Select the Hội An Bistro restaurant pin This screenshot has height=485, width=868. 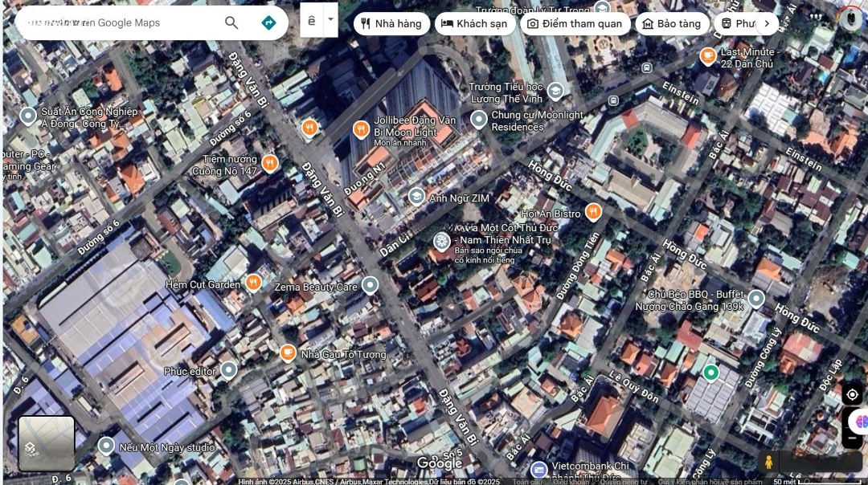coord(593,211)
